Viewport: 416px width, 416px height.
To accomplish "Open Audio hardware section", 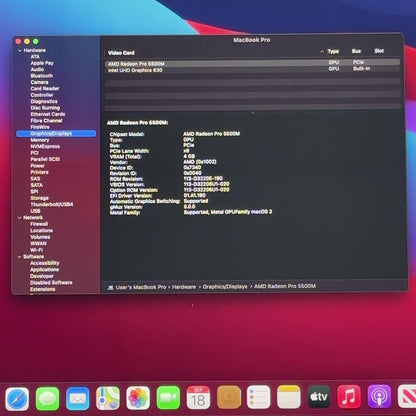I will pos(37,69).
